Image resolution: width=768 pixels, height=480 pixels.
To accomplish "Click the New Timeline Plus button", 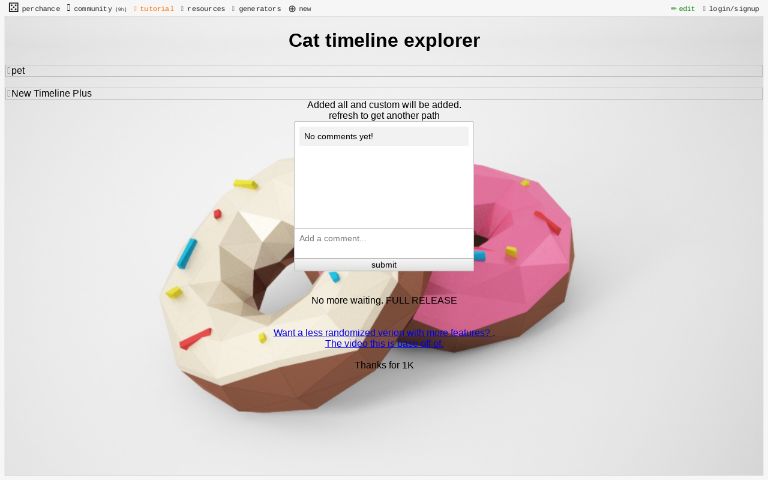I will [384, 94].
